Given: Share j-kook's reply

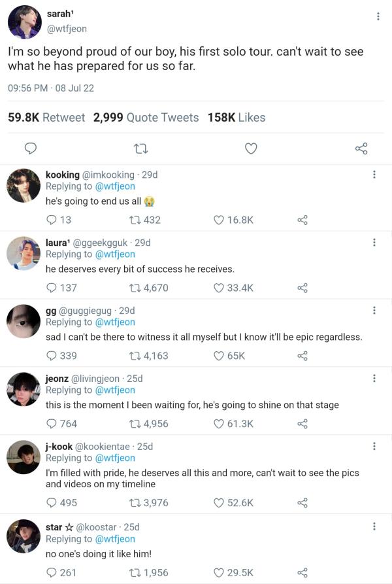Looking at the screenshot, I should pos(302,503).
